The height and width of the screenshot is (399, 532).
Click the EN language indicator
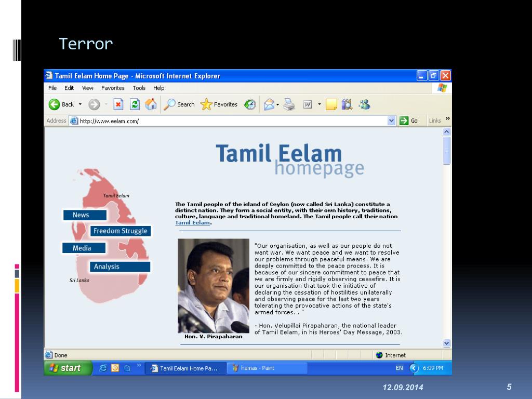(400, 368)
